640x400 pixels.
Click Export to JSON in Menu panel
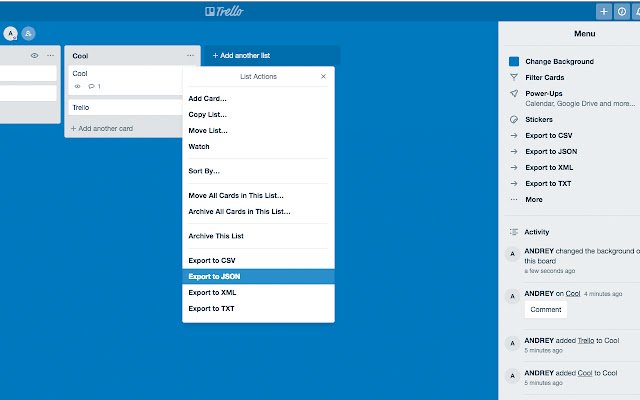(x=551, y=151)
